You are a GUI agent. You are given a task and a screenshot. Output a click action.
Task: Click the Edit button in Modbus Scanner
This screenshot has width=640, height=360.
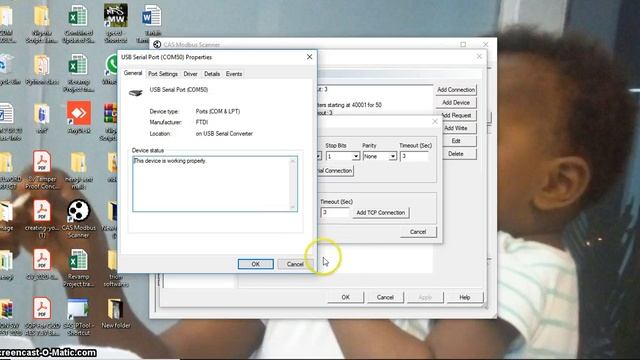point(456,141)
